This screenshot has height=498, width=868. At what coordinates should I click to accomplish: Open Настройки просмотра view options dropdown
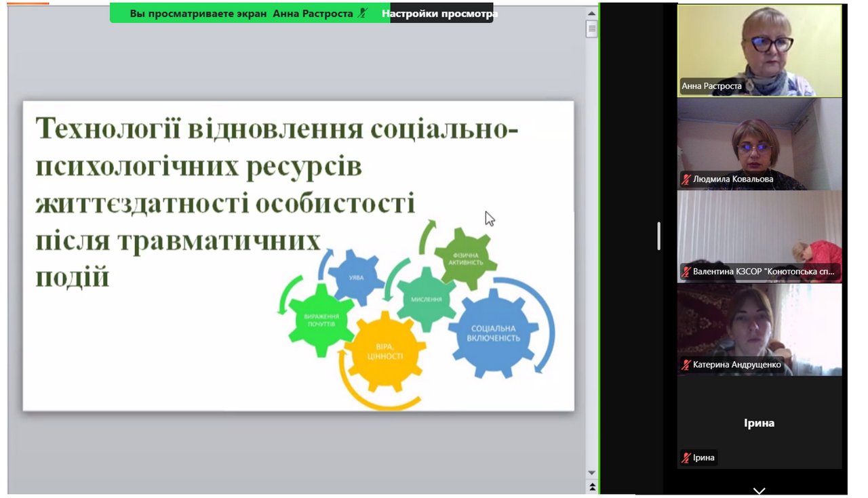pyautogui.click(x=439, y=13)
